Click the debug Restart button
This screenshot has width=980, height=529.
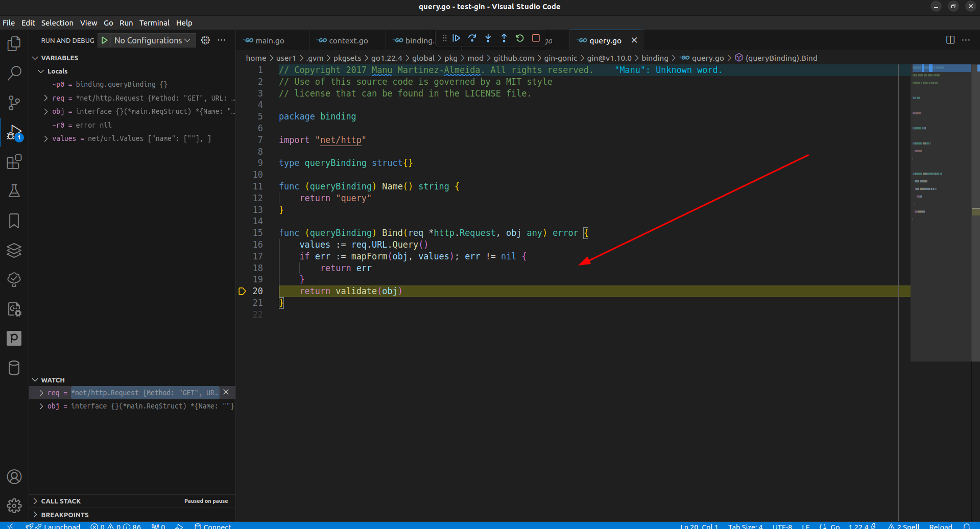(520, 38)
